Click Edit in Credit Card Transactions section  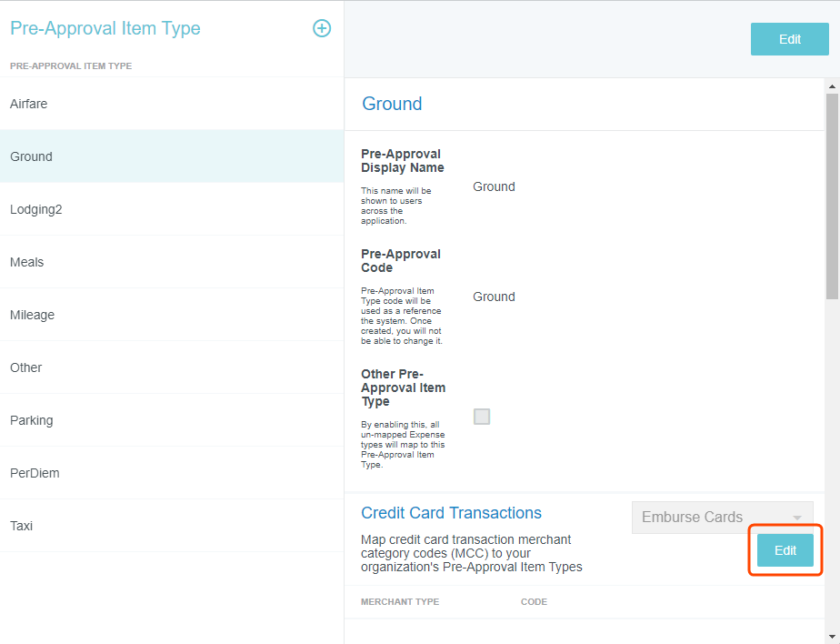(785, 550)
